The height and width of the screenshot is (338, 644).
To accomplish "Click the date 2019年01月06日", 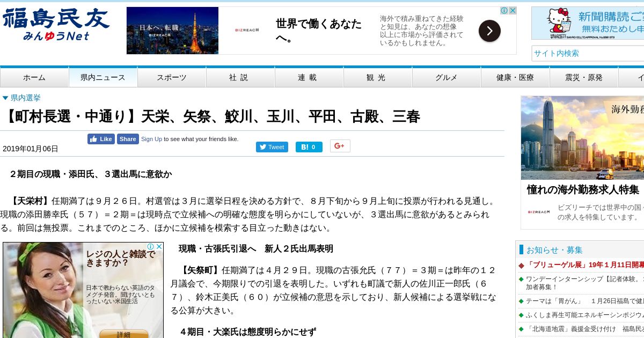I will (31, 149).
